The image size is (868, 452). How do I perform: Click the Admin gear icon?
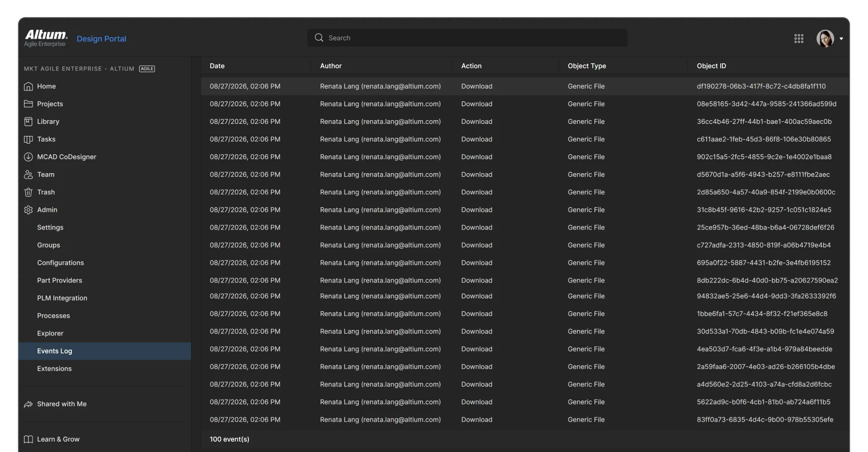[28, 210]
